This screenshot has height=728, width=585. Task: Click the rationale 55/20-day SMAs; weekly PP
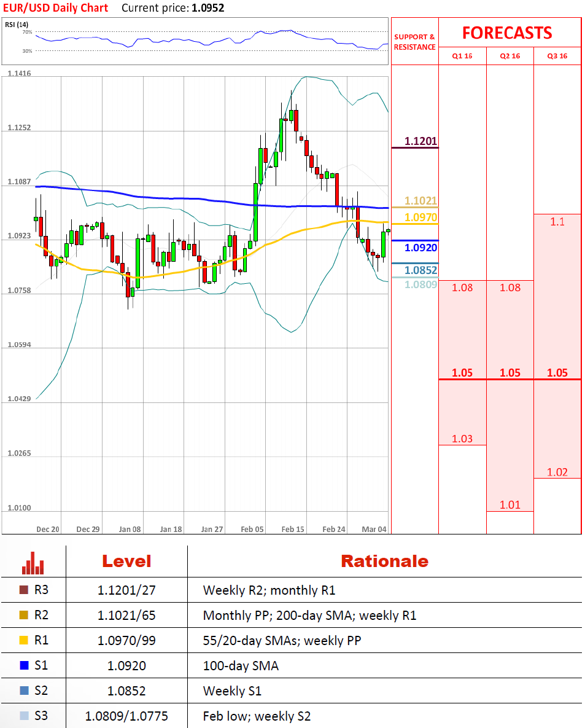coord(282,640)
